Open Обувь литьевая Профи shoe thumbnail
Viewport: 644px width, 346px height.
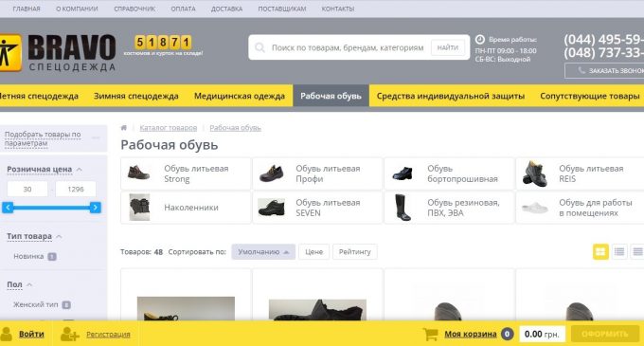tap(272, 173)
